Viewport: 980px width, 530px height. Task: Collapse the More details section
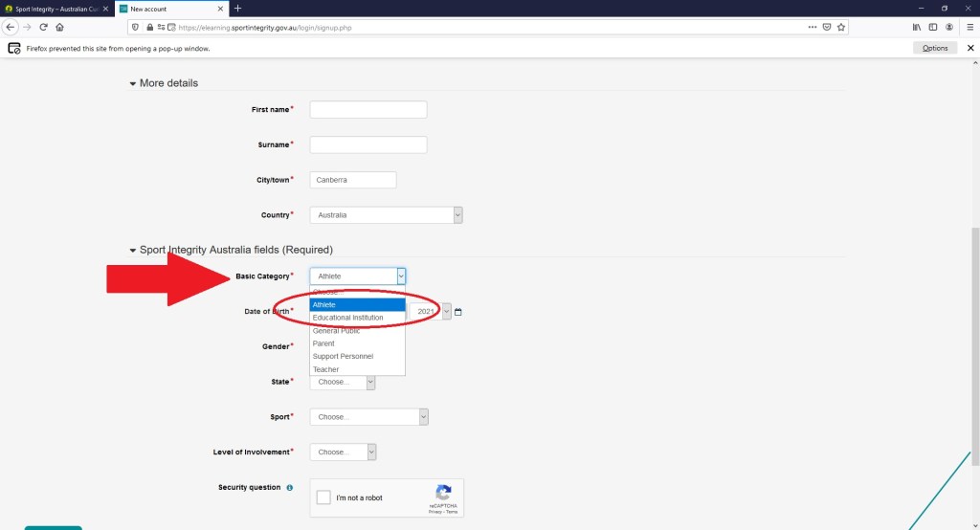pos(133,83)
